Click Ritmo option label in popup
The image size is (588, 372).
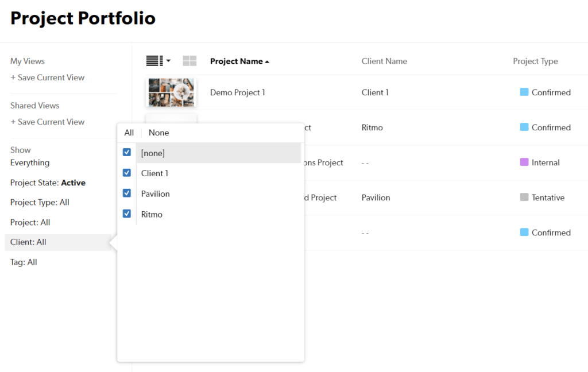point(152,215)
